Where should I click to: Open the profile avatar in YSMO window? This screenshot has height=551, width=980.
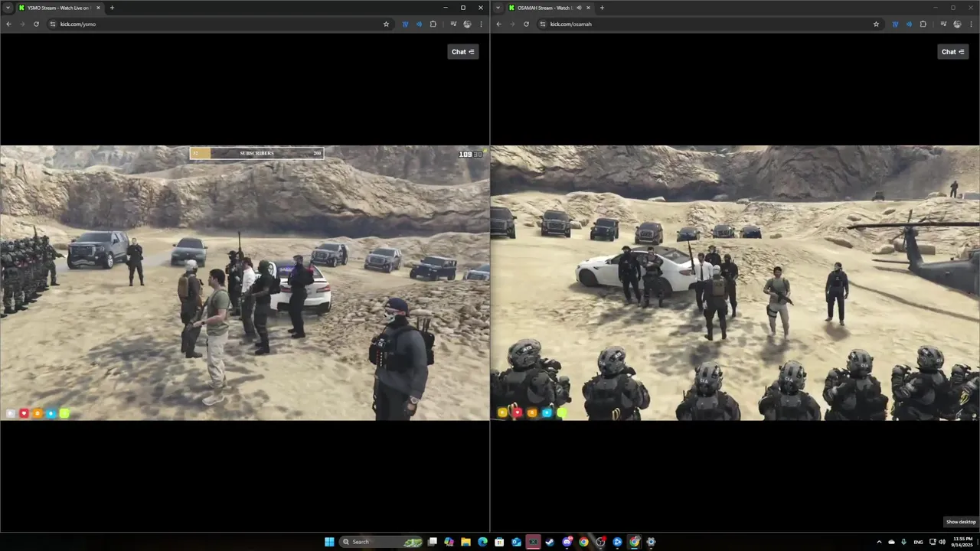(x=467, y=24)
